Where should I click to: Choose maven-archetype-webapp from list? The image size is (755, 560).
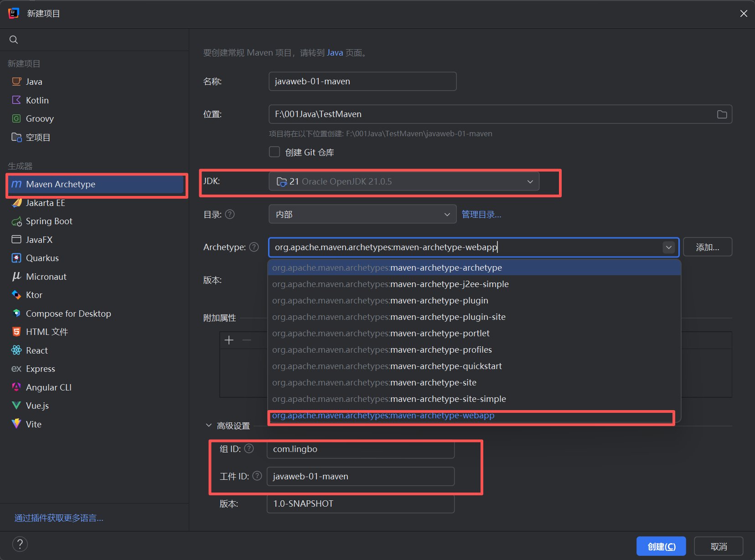pos(474,416)
